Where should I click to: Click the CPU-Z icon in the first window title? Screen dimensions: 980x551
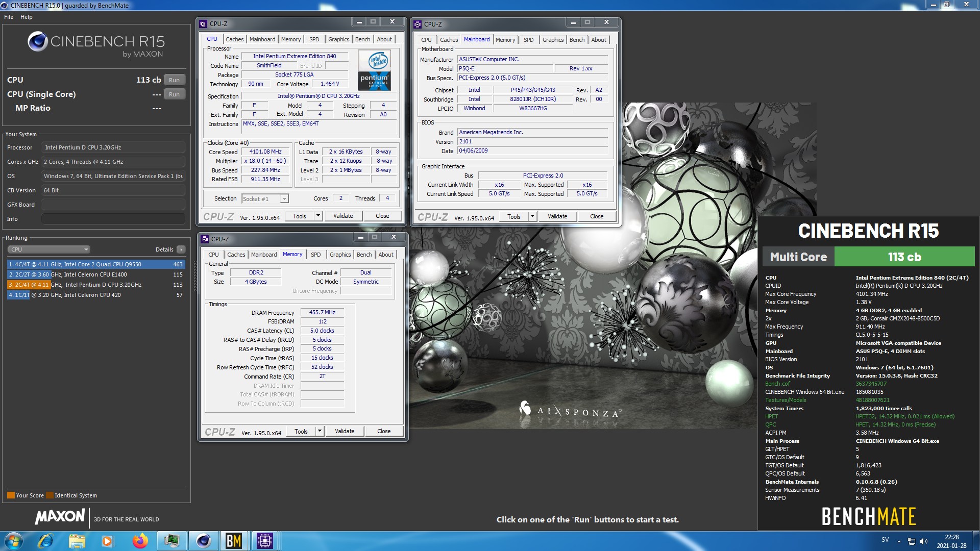tap(203, 23)
